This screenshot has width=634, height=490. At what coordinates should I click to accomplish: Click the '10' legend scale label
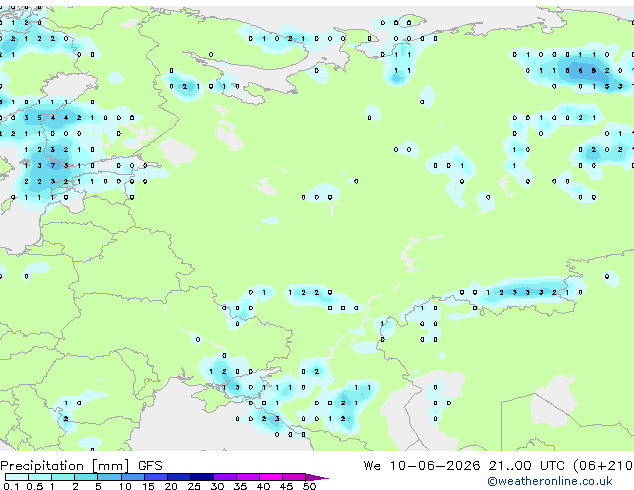[x=125, y=486]
